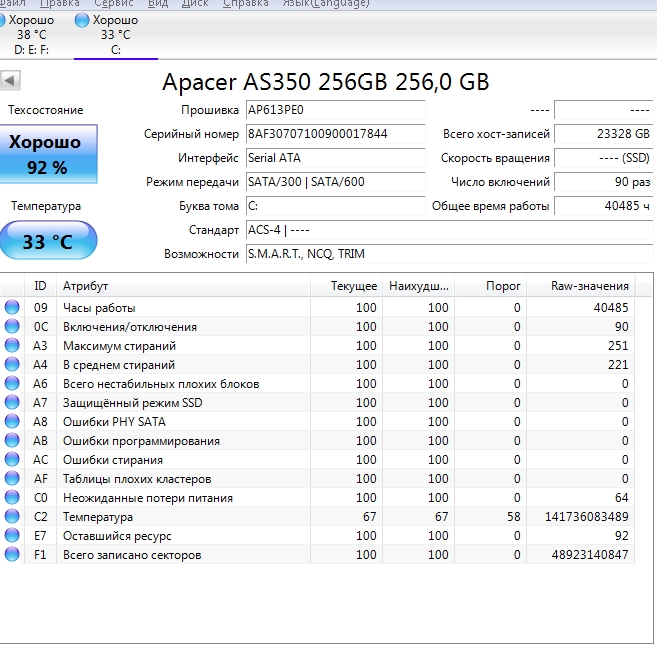This screenshot has width=657, height=647.
Task: Open the Сервис menu
Action: (113, 4)
